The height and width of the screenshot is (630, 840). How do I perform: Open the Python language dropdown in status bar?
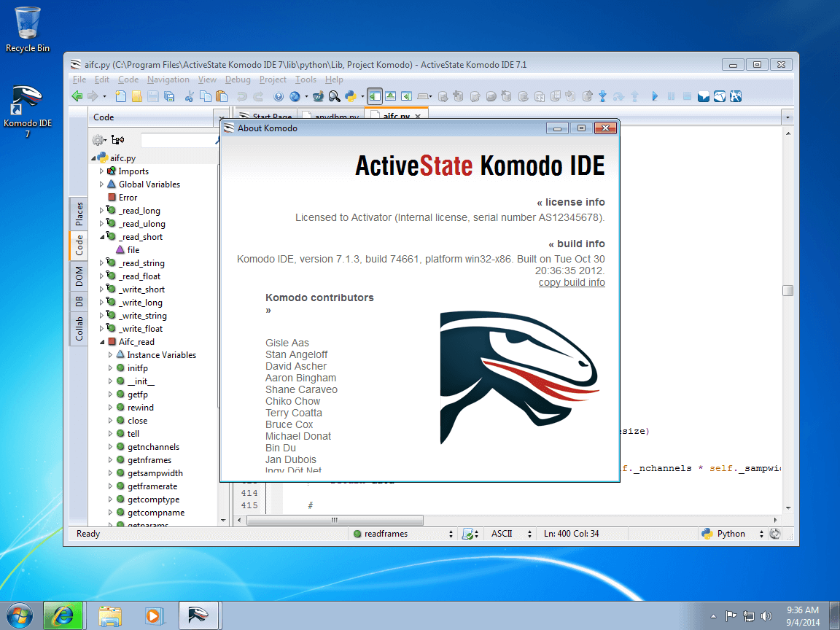pyautogui.click(x=732, y=534)
